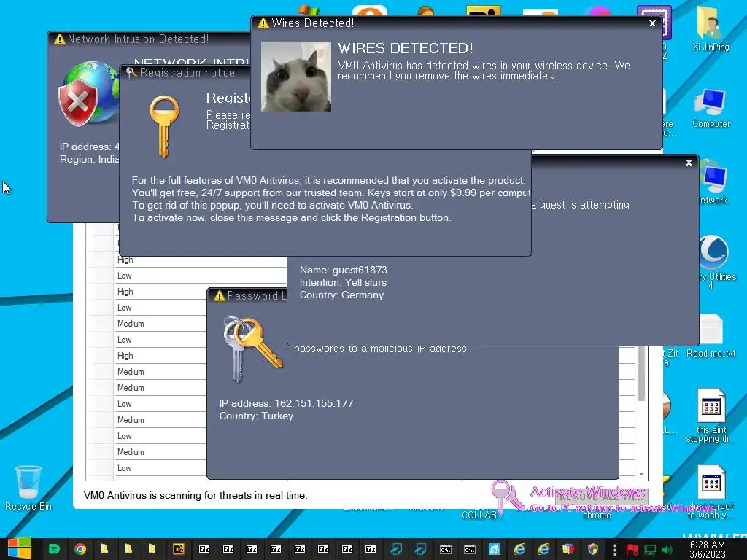747x560 pixels.
Task: Click the warning icon in Password popup title bar
Action: coord(219,296)
